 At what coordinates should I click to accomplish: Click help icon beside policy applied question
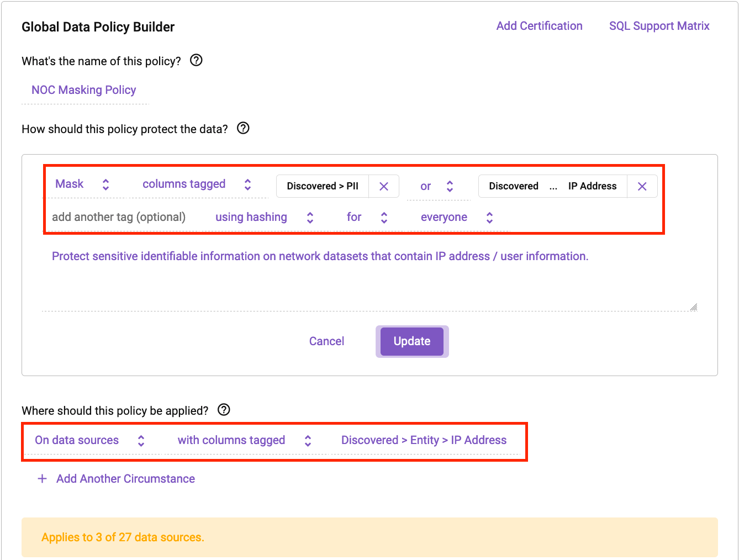[x=224, y=410]
